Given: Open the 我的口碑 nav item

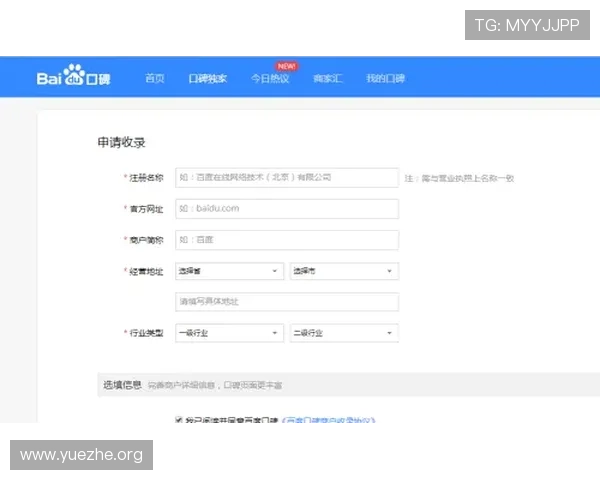Looking at the screenshot, I should 385,78.
